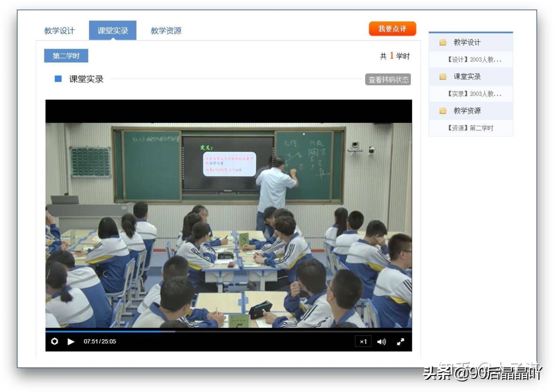Screen dimensions: 554x392
Task: Select the play icon in the video player
Action: pyautogui.click(x=71, y=341)
